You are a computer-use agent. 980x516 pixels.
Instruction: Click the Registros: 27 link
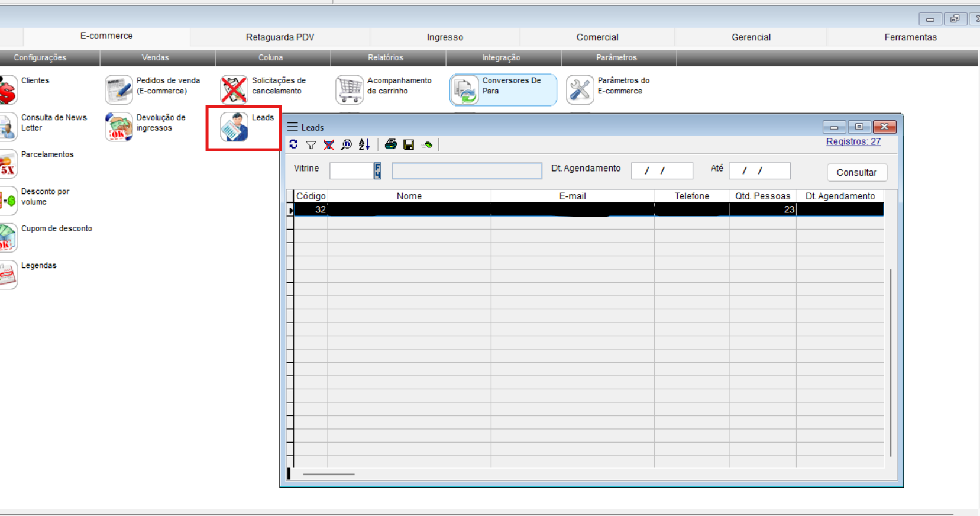853,142
